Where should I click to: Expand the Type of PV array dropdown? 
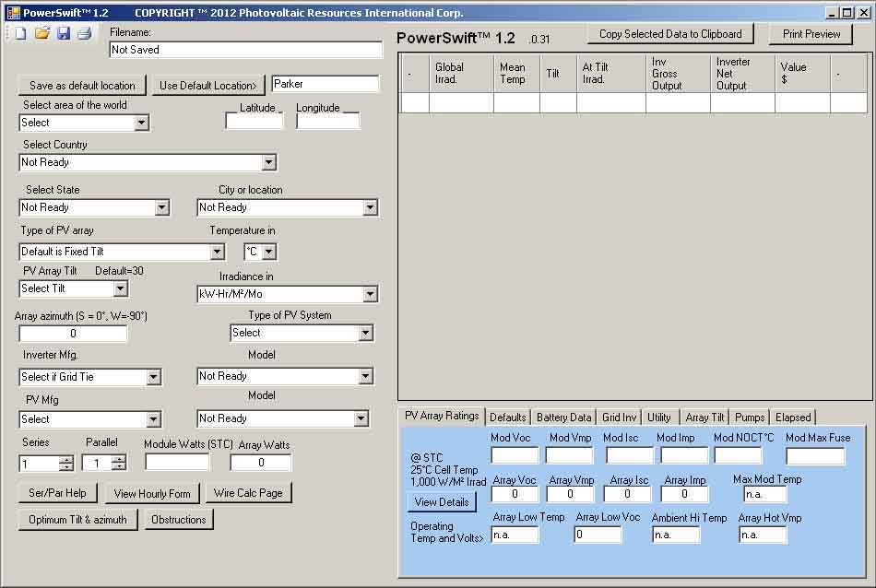pyautogui.click(x=218, y=252)
